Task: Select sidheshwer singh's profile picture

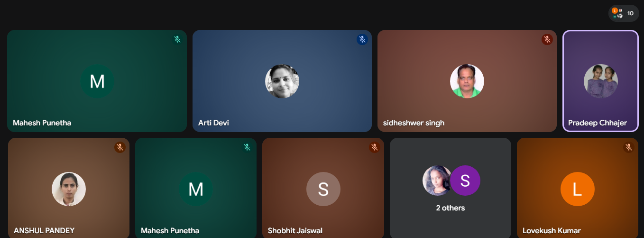Action: (x=467, y=81)
